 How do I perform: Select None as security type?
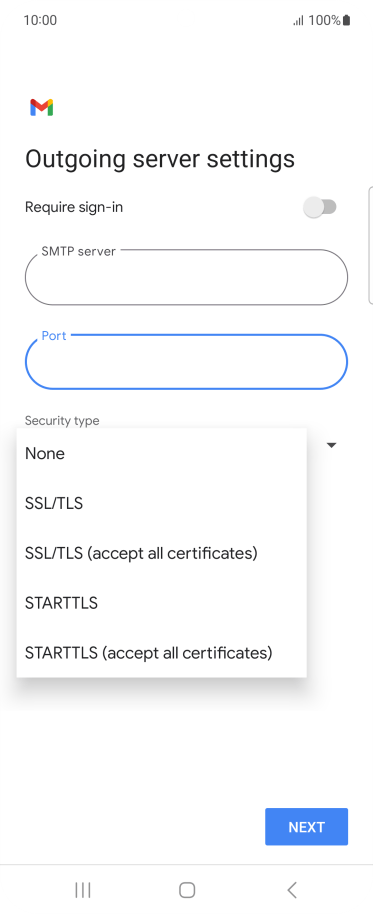(161, 454)
